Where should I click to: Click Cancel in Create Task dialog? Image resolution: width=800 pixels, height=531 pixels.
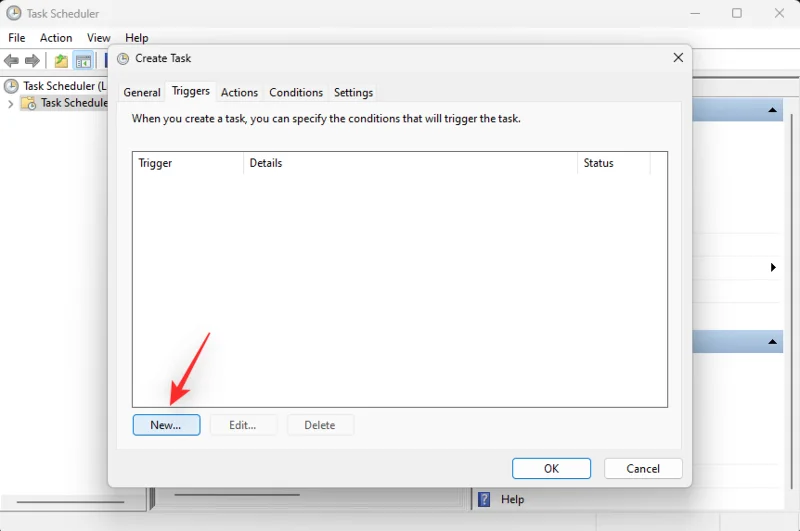643,468
